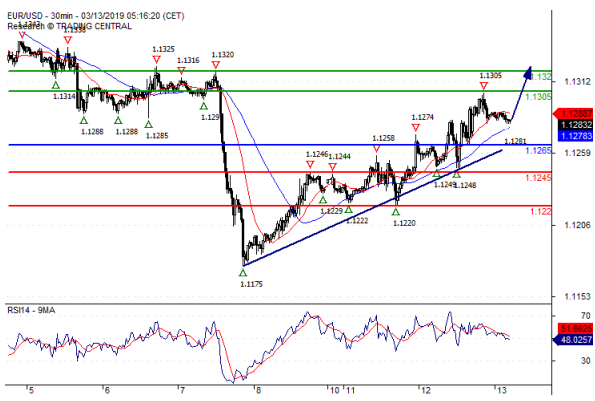Click date 12 on the time axis
Image resolution: width=595 pixels, height=401 pixels.
[x=426, y=390]
